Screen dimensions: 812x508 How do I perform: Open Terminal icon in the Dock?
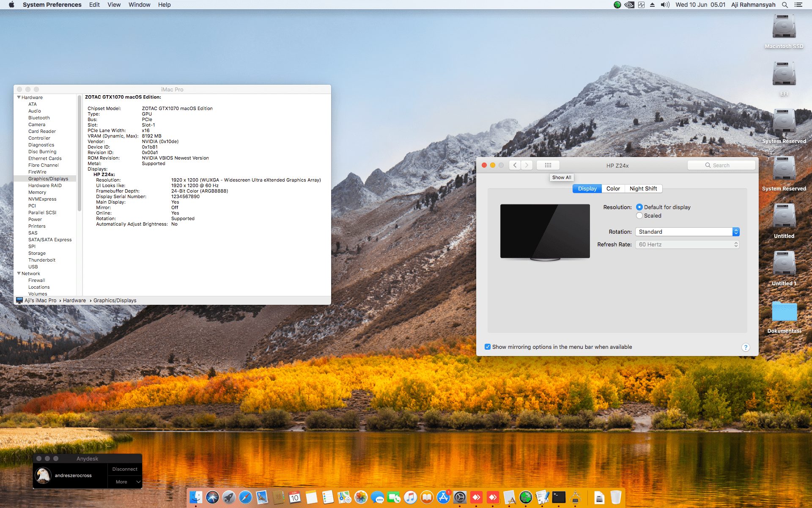click(x=559, y=497)
